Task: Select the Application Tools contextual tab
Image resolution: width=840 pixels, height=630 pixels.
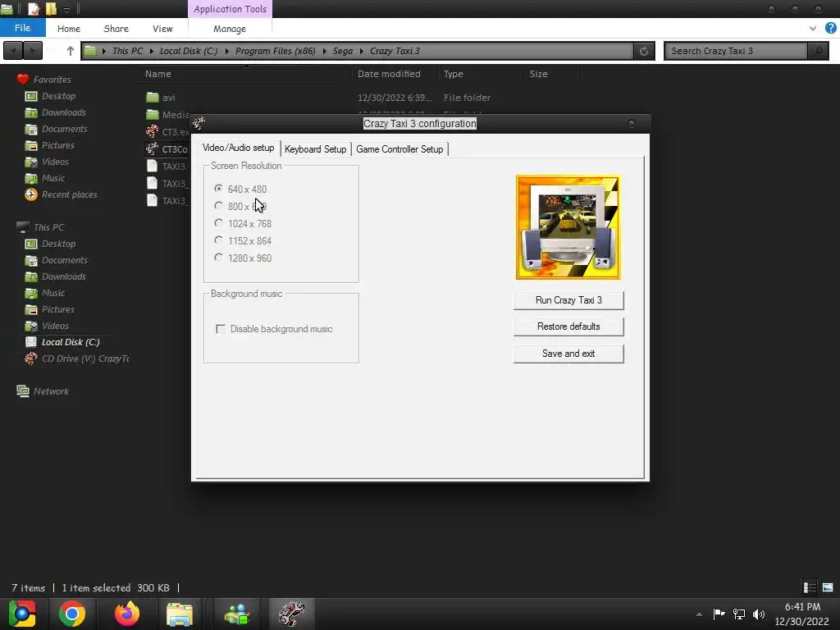Action: (230, 9)
